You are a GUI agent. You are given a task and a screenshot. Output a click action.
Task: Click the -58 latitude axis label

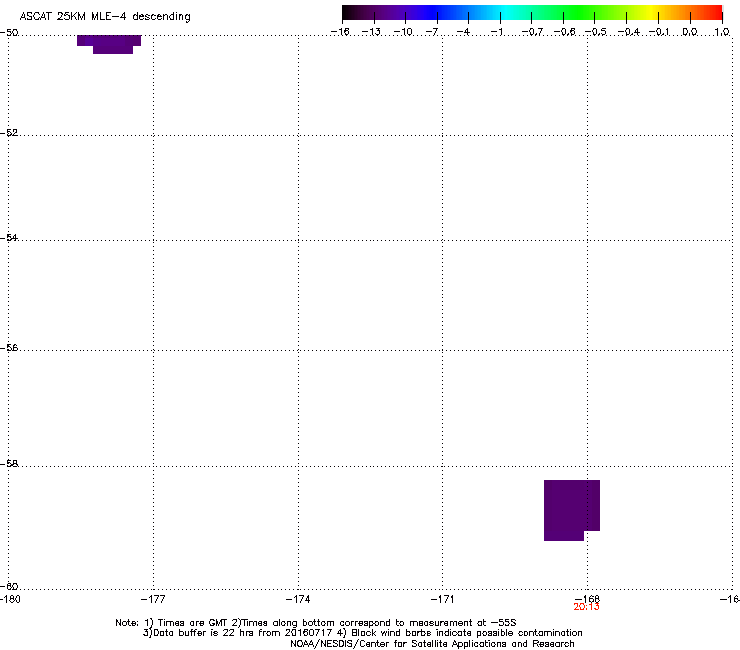coord(9,464)
